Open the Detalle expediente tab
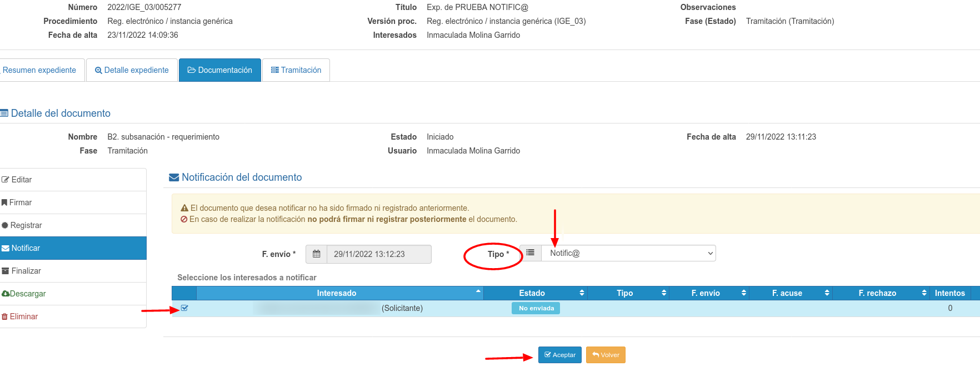Viewport: 980px width, 366px height. 132,70
